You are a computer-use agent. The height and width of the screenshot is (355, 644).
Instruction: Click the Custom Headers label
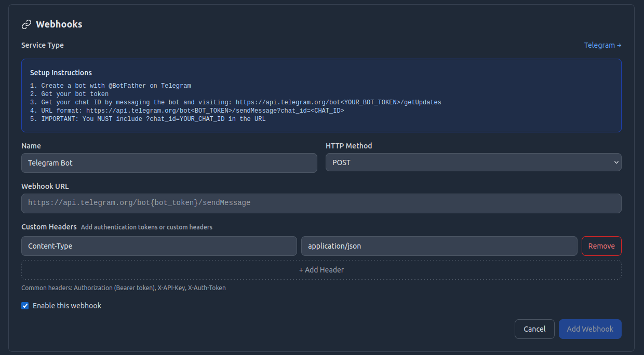tap(49, 227)
